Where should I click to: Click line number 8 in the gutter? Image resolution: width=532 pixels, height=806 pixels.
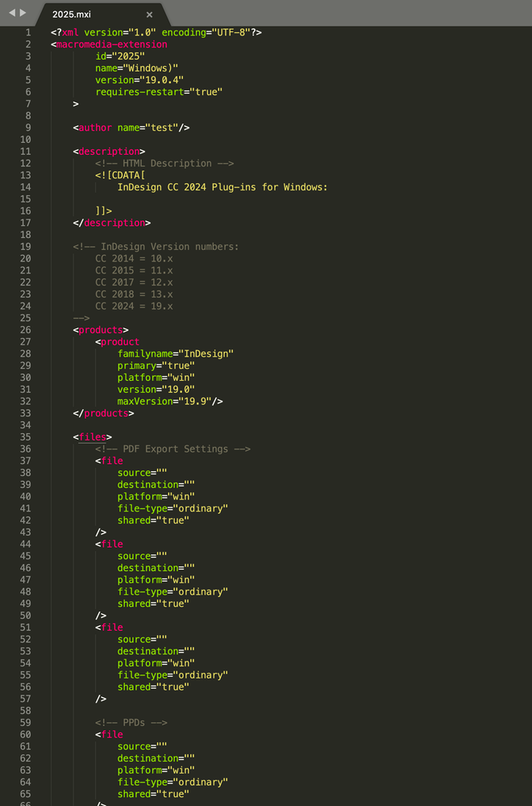pos(28,115)
